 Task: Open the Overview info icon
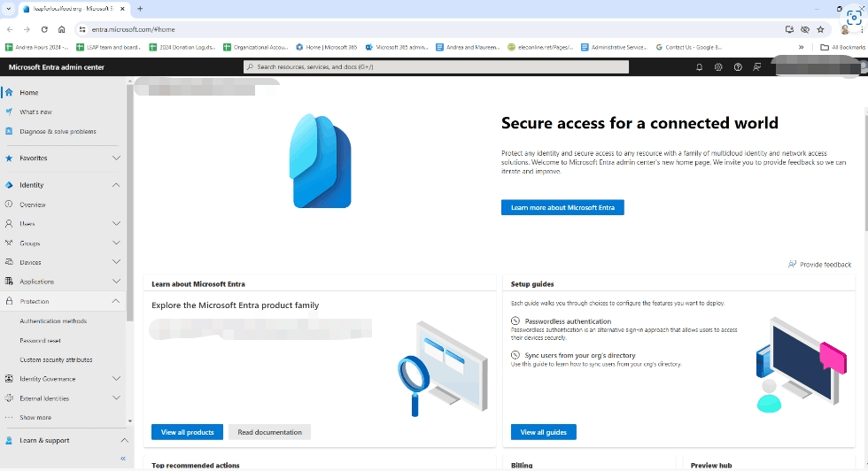coord(9,205)
